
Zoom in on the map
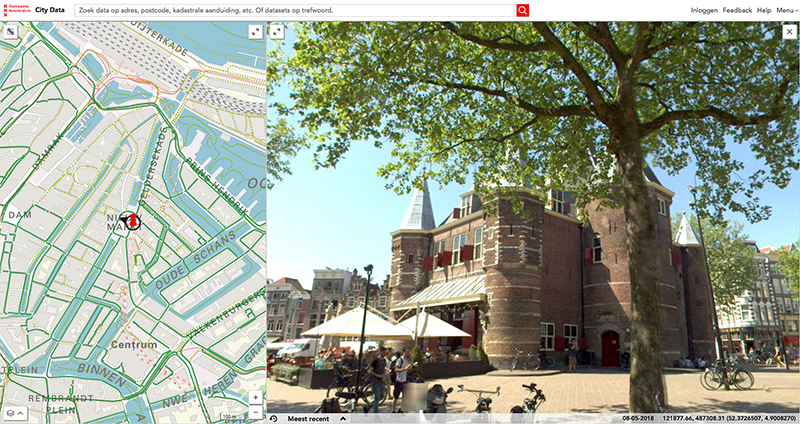[256, 397]
